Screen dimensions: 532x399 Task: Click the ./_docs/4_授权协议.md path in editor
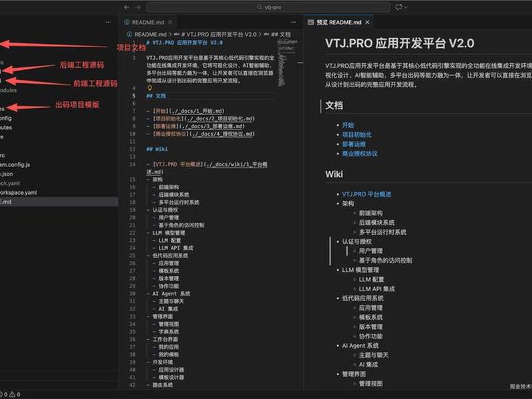pyautogui.click(x=222, y=134)
